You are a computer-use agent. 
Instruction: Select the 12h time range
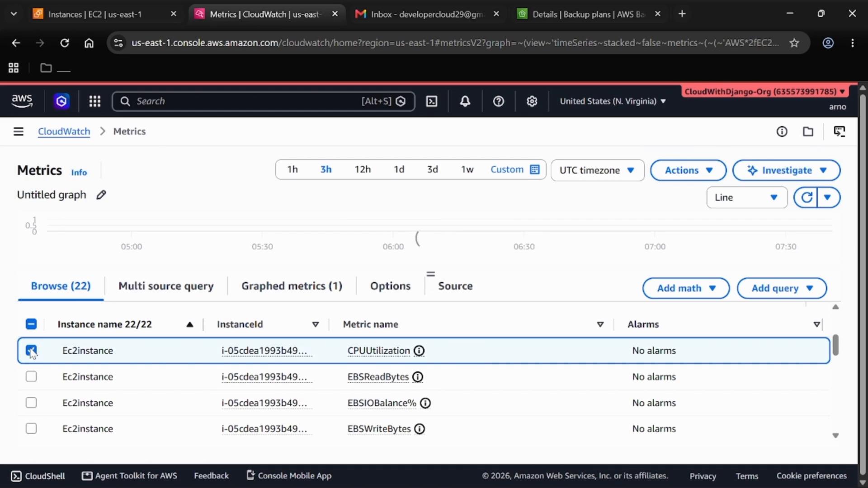point(363,169)
